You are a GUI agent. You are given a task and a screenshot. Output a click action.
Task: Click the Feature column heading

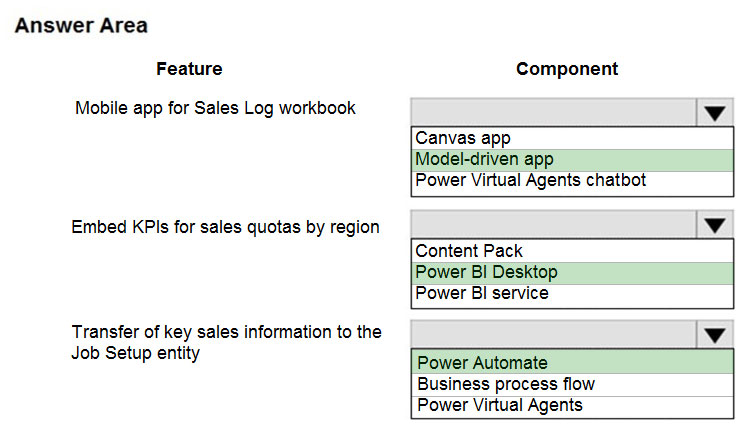(x=189, y=69)
